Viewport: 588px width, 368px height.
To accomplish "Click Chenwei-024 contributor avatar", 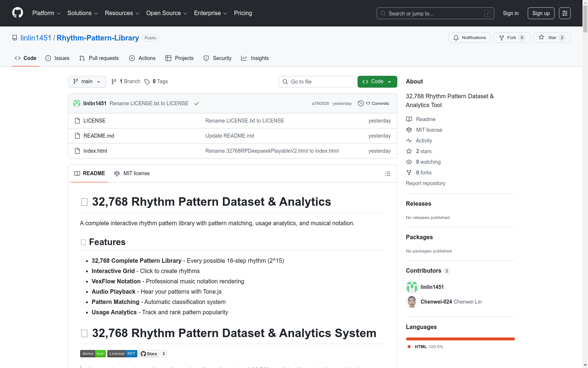I will pos(412,302).
